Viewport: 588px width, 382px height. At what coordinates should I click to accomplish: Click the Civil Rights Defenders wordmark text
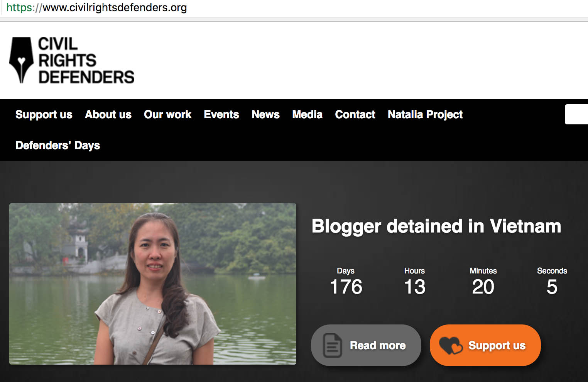pyautogui.click(x=86, y=60)
